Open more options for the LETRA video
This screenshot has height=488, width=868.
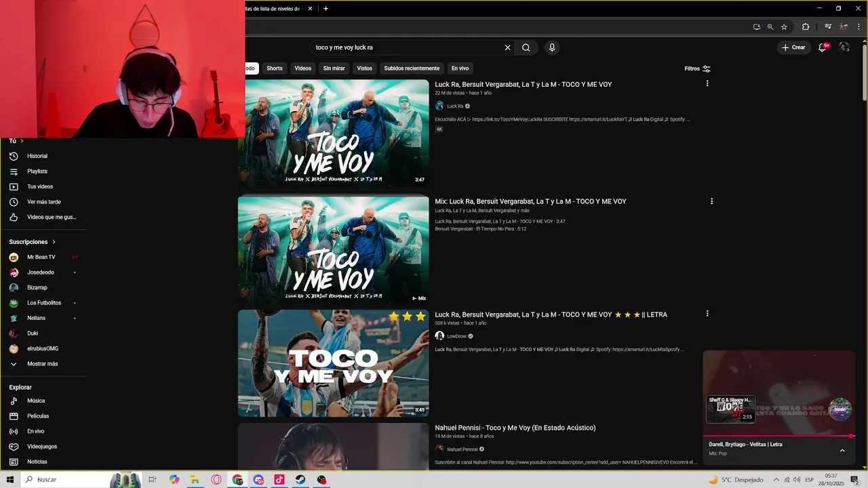tap(707, 313)
